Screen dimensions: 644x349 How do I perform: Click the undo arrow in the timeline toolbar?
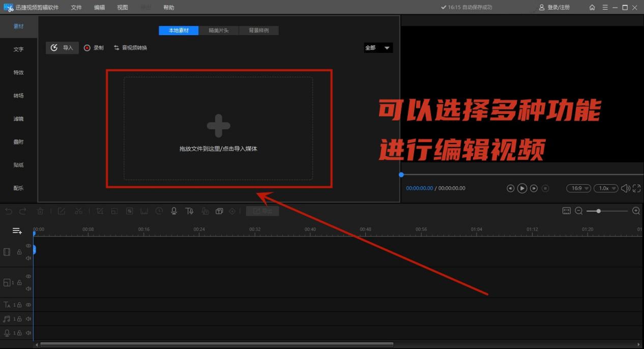point(9,211)
